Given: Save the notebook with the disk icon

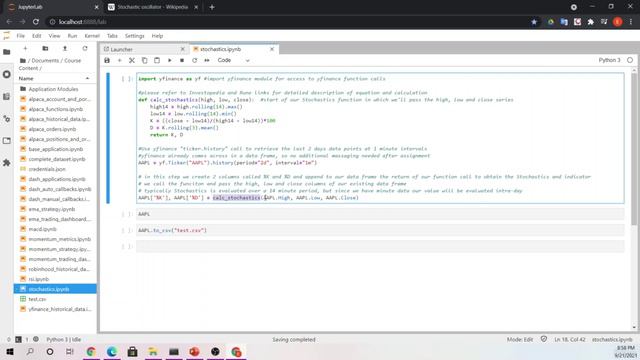Looking at the screenshot, I should tap(107, 60).
